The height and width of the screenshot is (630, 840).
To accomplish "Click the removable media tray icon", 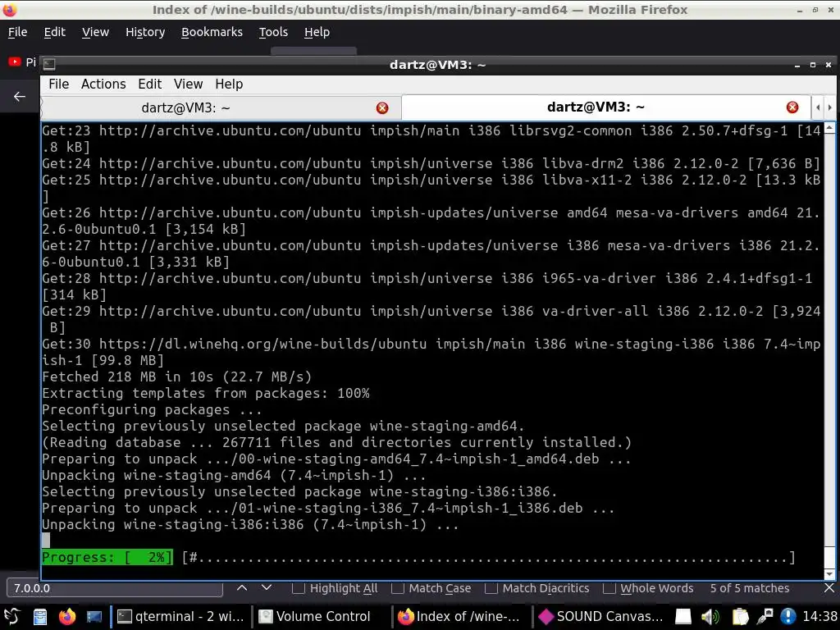I will click(683, 617).
